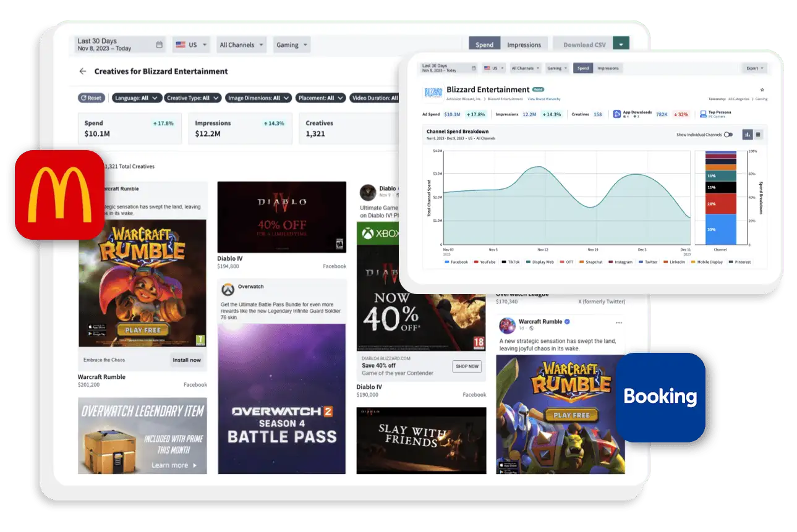Open the Image Dimensions: All filter
The height and width of the screenshot is (532, 797).
[257, 98]
